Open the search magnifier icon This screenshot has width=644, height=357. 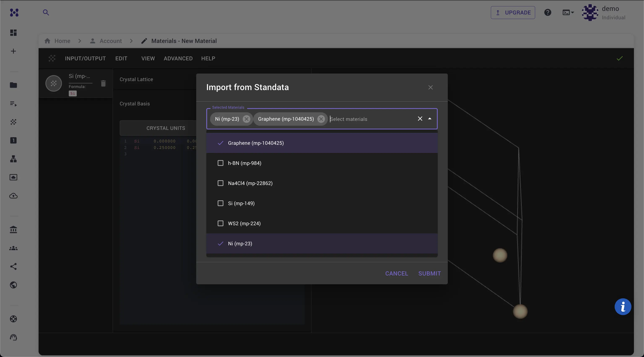point(46,13)
